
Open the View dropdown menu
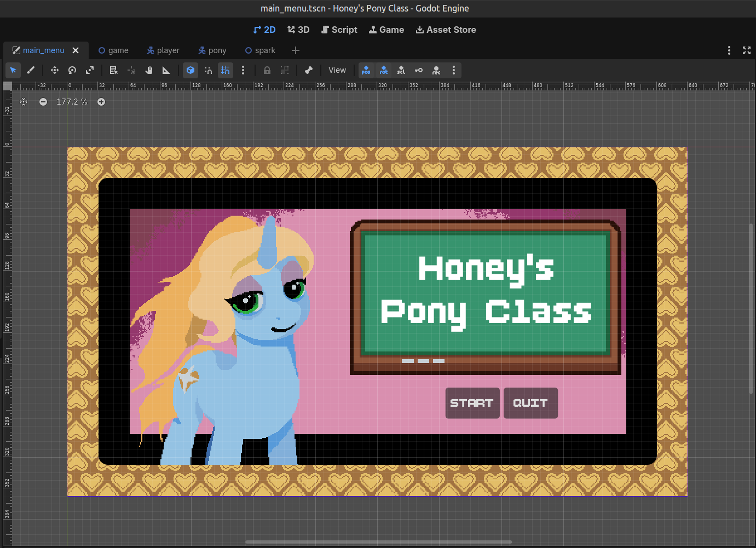[x=337, y=70]
